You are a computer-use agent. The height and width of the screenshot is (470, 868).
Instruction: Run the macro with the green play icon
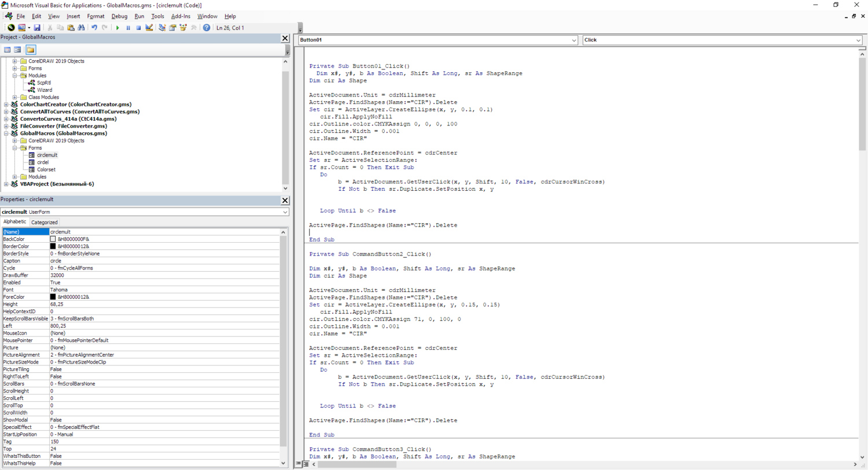(117, 28)
